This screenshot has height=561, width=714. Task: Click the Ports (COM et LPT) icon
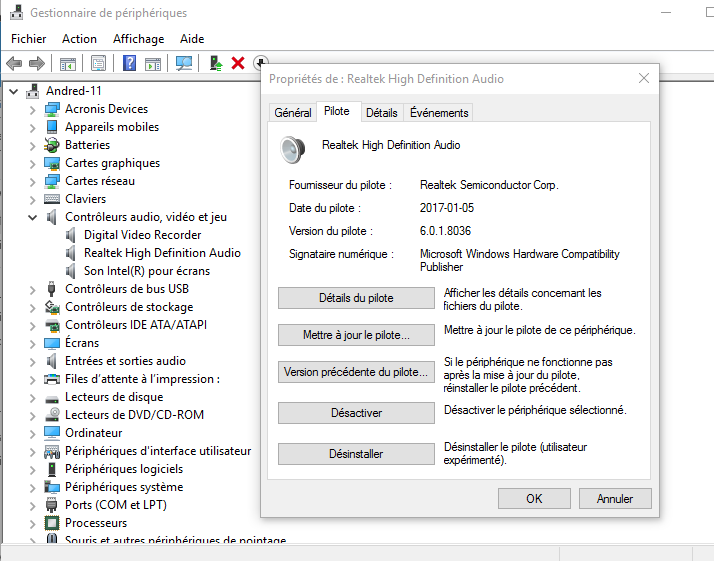(x=51, y=505)
